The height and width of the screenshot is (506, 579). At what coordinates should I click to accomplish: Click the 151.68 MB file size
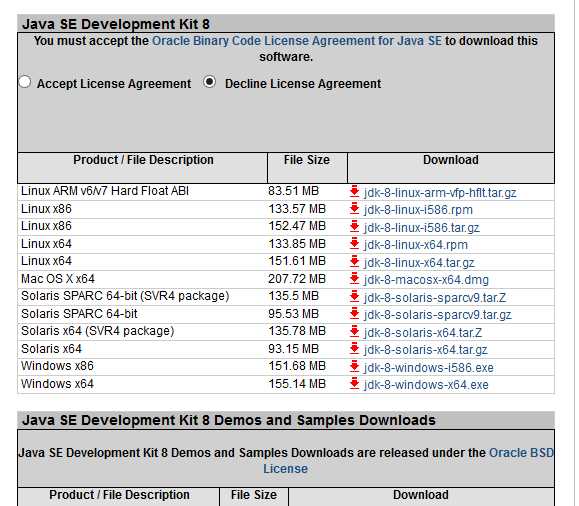pyautogui.click(x=297, y=366)
